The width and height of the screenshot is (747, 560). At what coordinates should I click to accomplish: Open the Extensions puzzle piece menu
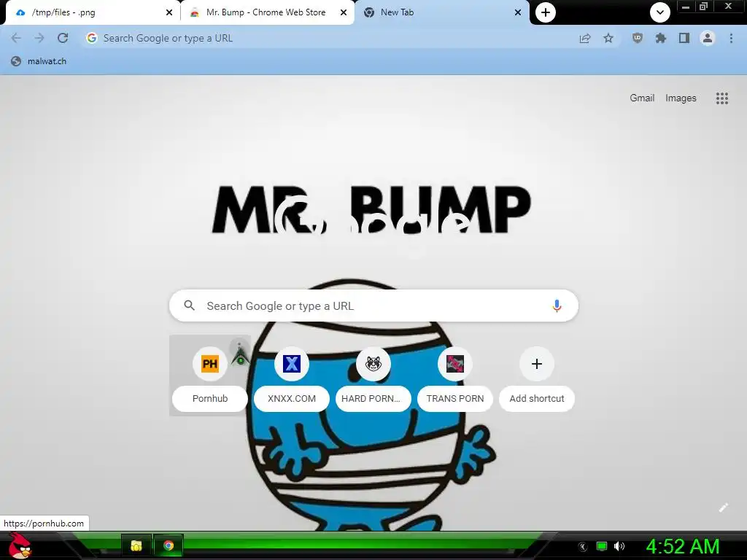tap(661, 38)
